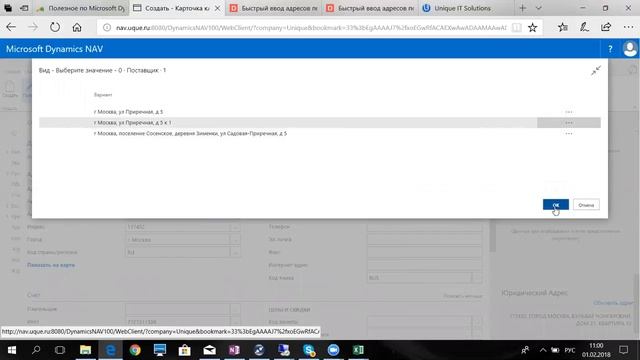The image size is (640, 360).
Task: Open the share page icon
Action: tap(606, 27)
